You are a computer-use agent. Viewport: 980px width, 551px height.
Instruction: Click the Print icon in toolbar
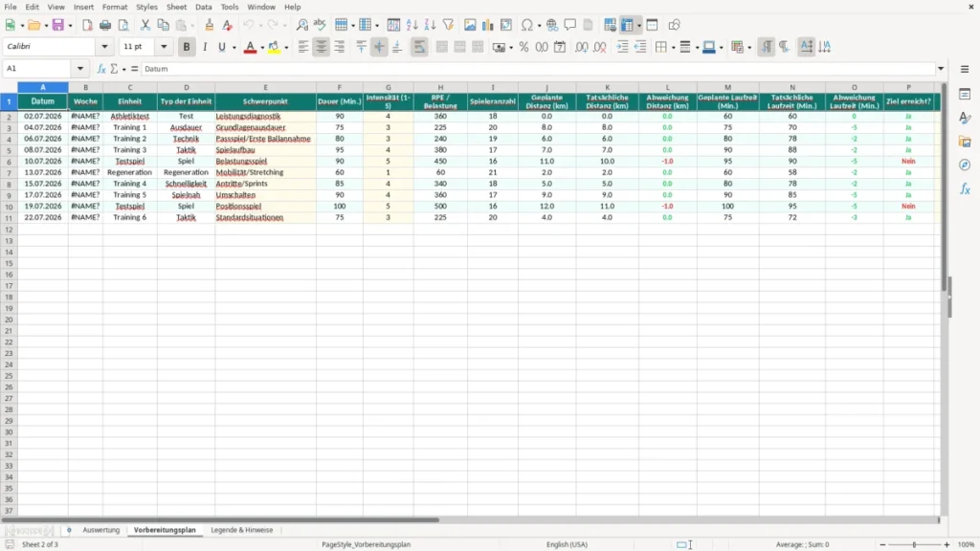(105, 25)
